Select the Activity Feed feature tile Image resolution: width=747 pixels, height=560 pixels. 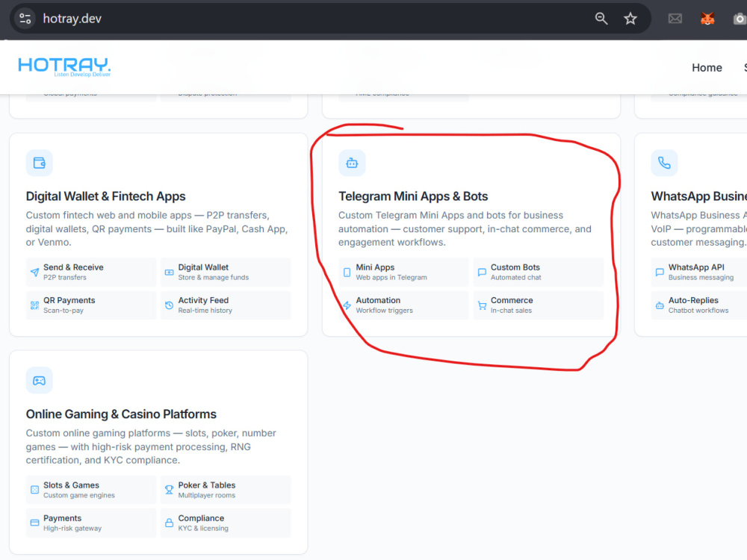point(226,305)
